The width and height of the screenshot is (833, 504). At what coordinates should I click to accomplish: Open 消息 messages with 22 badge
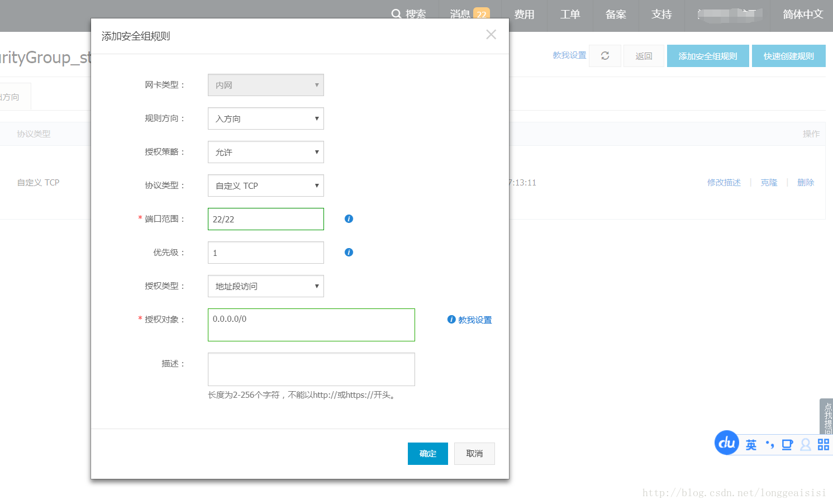click(469, 14)
